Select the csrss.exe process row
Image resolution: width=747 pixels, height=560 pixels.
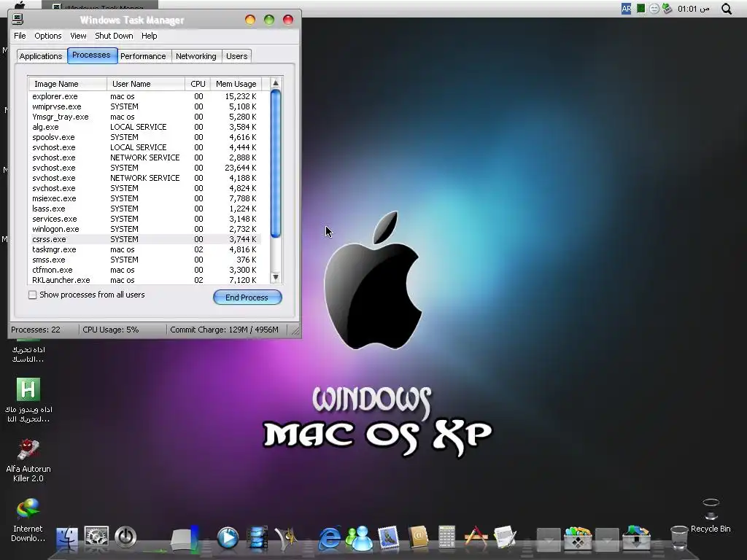[x=145, y=239]
